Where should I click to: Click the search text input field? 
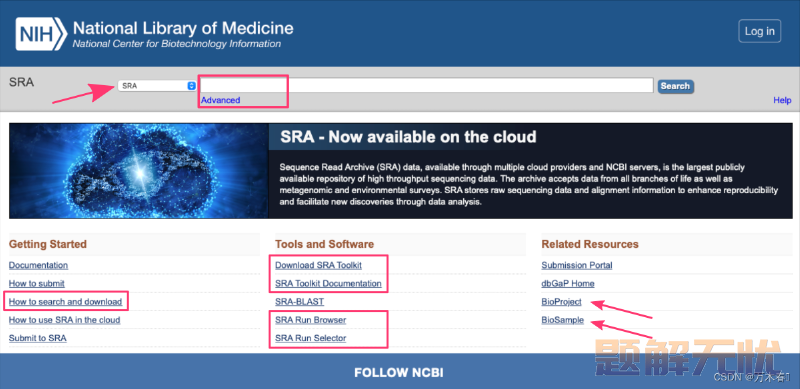point(427,85)
